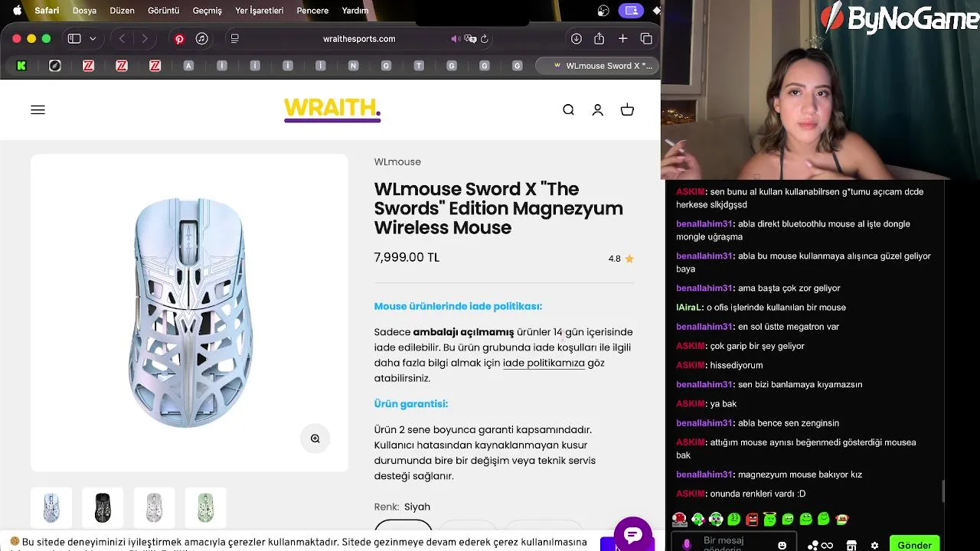Open the page reader menu icon
The width and height of the screenshot is (980, 551).
pyautogui.click(x=235, y=38)
